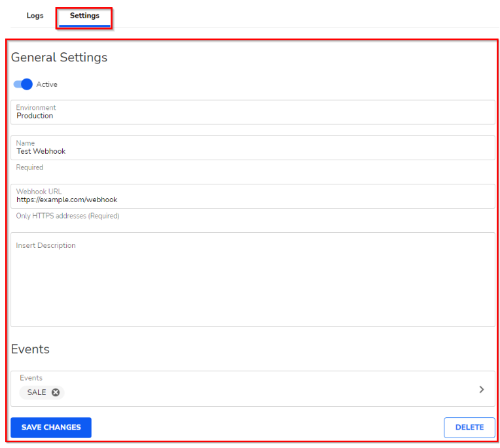Click the General Settings heading
This screenshot has width=500, height=448.
point(59,58)
